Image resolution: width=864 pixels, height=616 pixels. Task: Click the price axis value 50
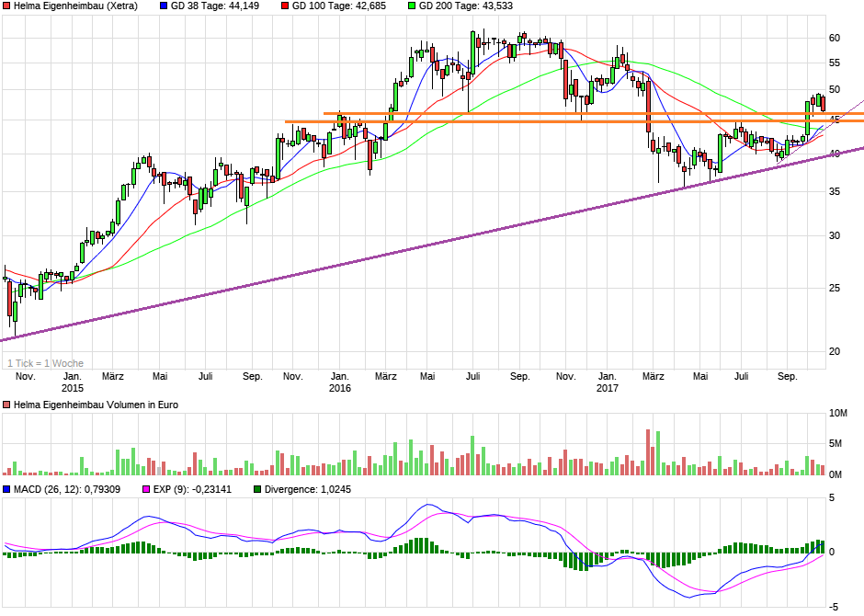(x=835, y=89)
